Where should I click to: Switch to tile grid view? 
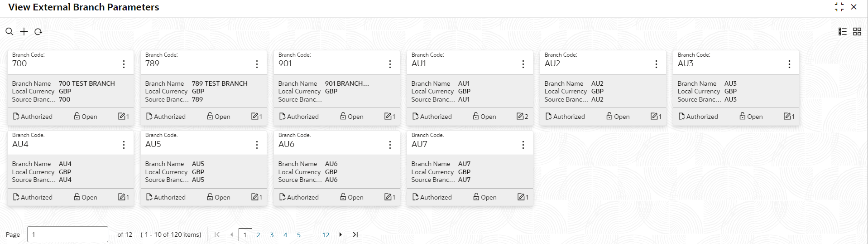[857, 31]
